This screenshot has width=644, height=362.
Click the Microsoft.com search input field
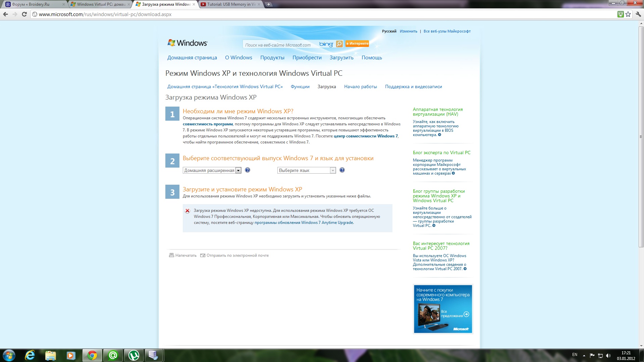pos(278,45)
